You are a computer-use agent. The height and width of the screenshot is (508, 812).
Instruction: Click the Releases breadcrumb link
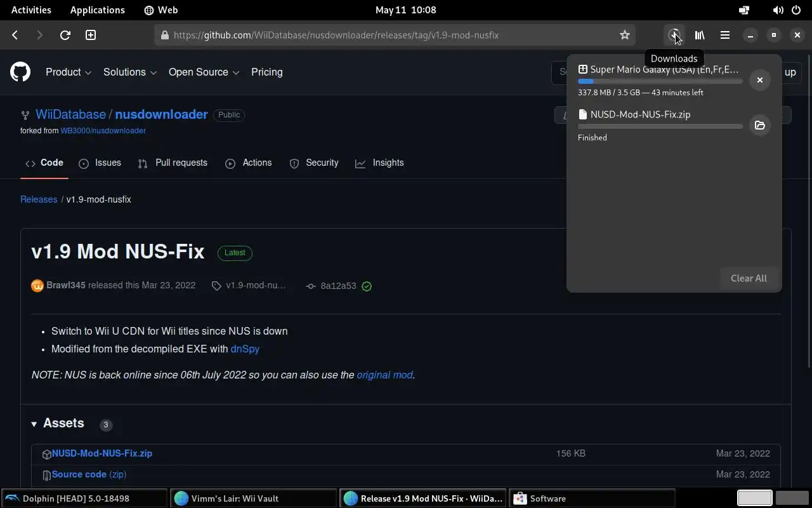[x=39, y=199]
